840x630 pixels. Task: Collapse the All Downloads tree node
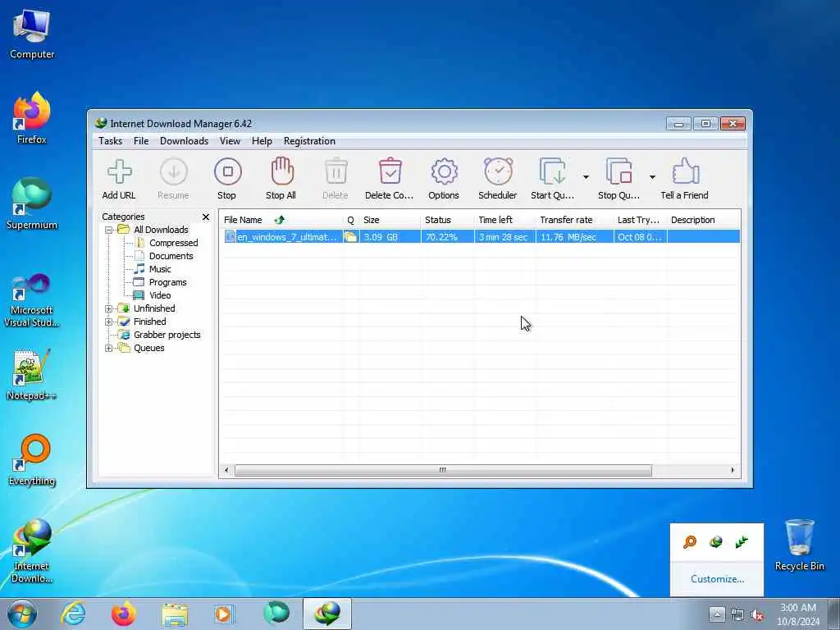(x=109, y=230)
